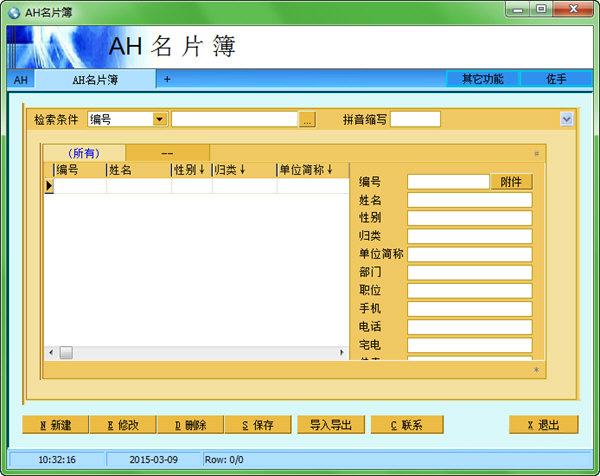Viewport: 600px width, 476px height.
Task: Click the AH名片簿 globe icon in title bar
Action: [14, 13]
